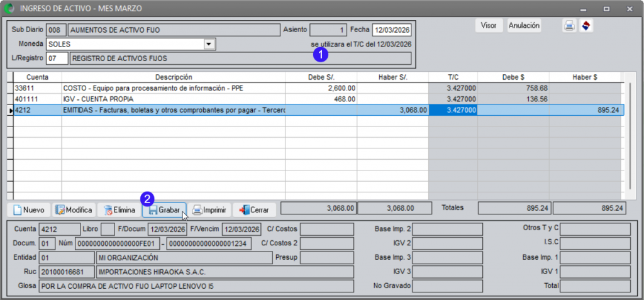Click the red-blue icon beside the printer
This screenshot has width=644, height=300.
[586, 26]
